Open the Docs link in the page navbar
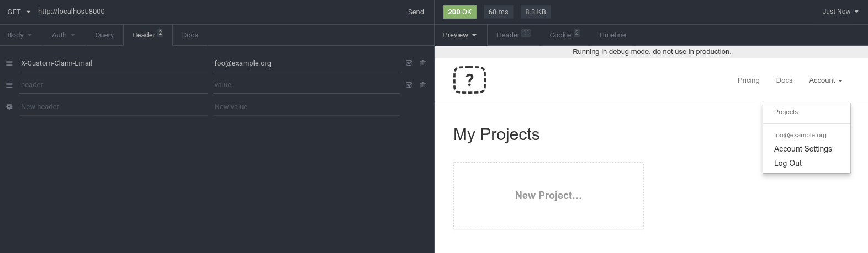Image resolution: width=868 pixels, height=253 pixels. coord(784,80)
